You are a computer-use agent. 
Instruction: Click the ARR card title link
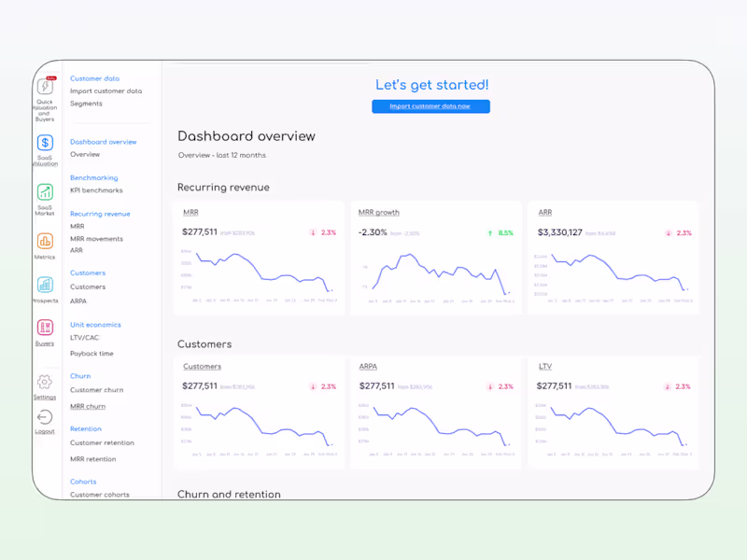[x=544, y=212]
